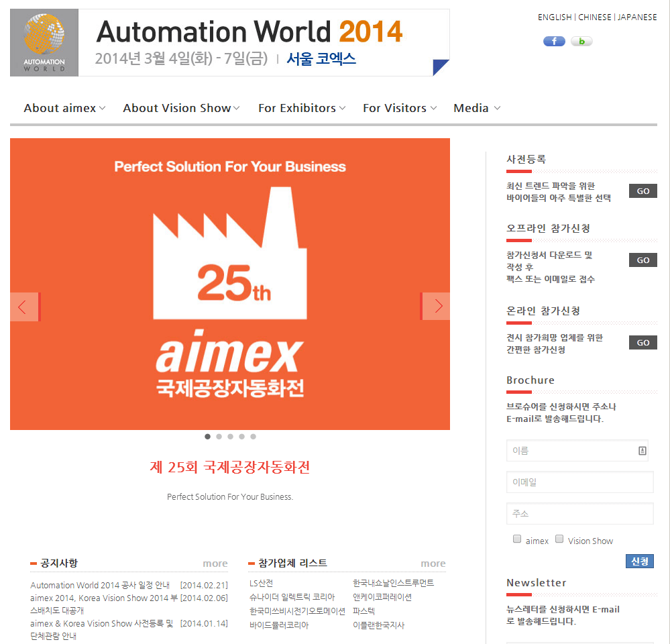Focus the 이메일 email input field
The height and width of the screenshot is (644, 670).
coord(580,482)
